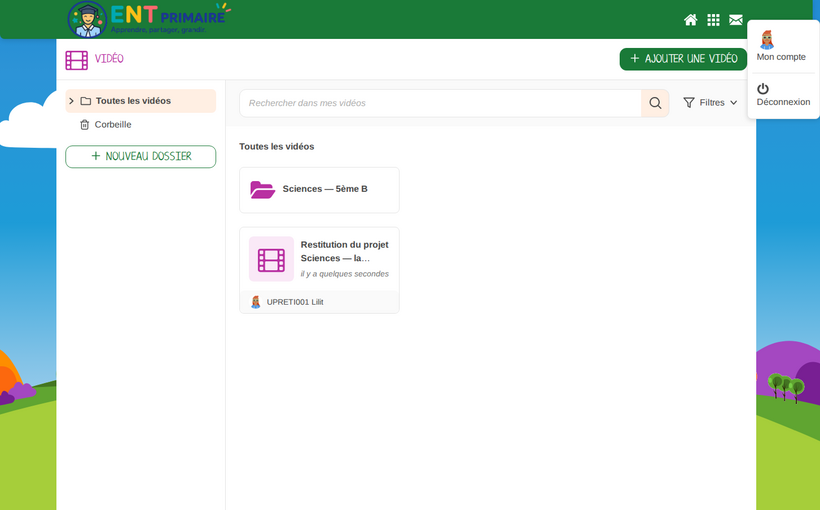Image resolution: width=820 pixels, height=510 pixels.
Task: Click the VIDÉO header title
Action: pyautogui.click(x=109, y=59)
